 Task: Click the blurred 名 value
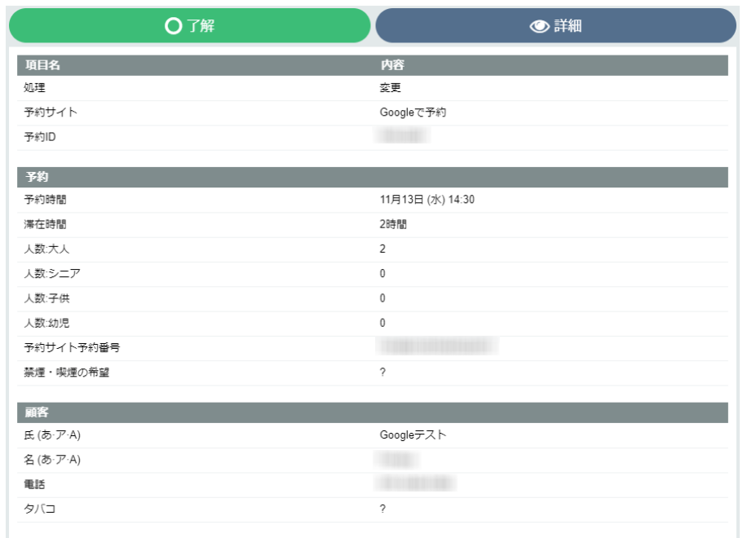[396, 460]
